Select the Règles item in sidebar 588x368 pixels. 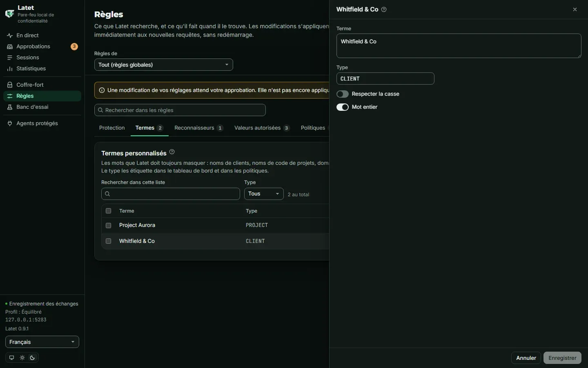42,96
